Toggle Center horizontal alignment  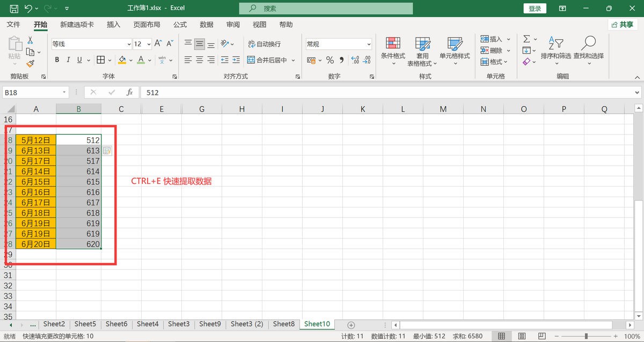tap(200, 60)
